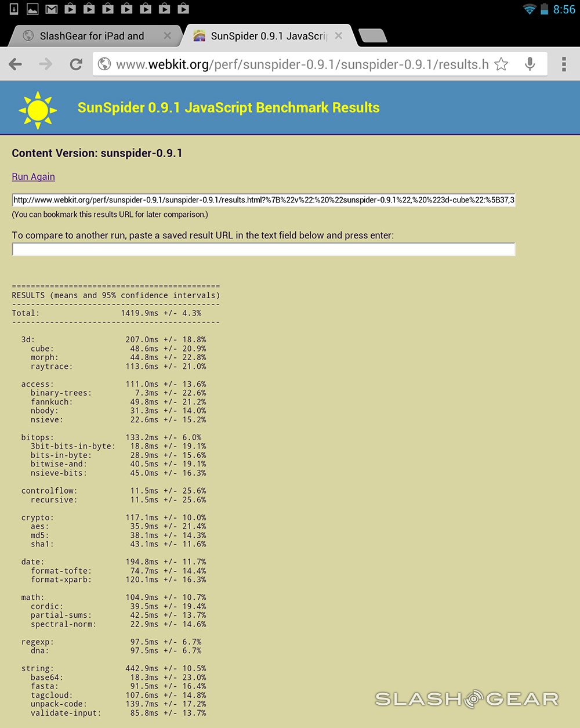Select the aes: 35.9ms row

pos(118,527)
